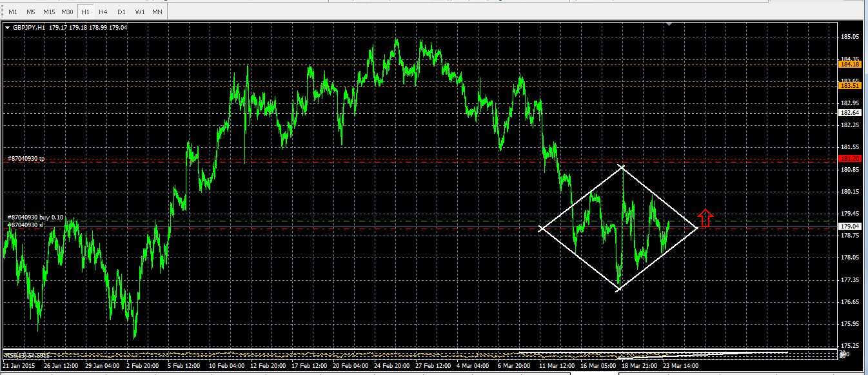
Task: Click the 4 Mar 04:00 time label
Action: point(473,365)
